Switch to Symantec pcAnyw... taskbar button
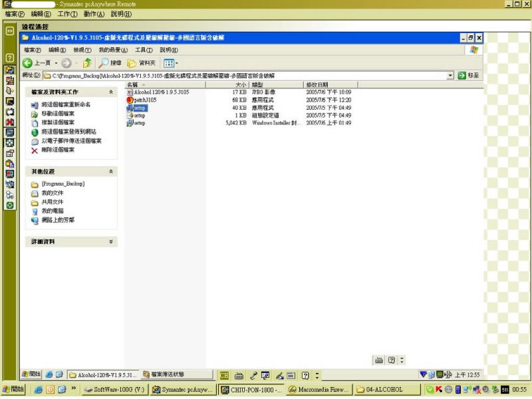The height and width of the screenshot is (399, 532). tap(183, 390)
